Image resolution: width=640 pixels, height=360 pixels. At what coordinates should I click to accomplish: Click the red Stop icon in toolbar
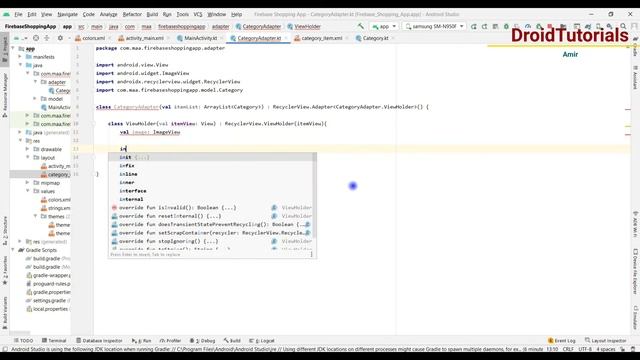click(550, 26)
